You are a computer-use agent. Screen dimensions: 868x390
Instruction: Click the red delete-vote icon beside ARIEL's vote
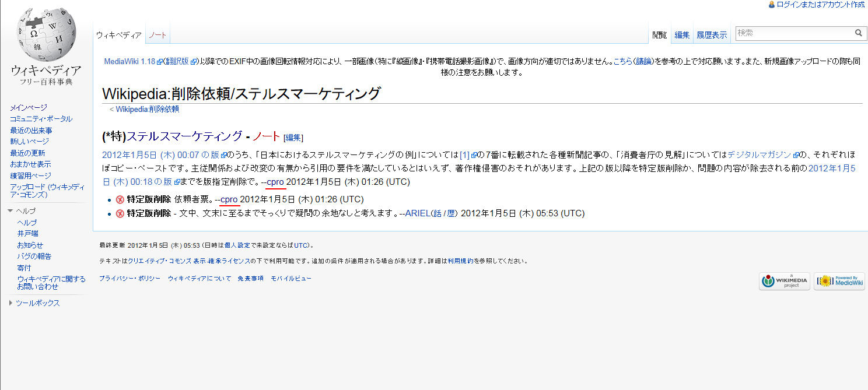click(120, 213)
